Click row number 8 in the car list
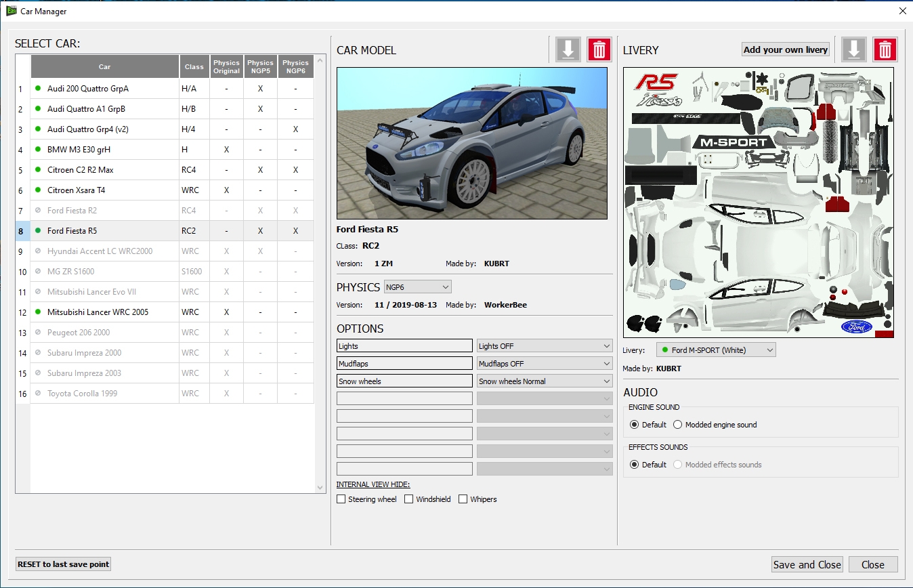 click(x=22, y=231)
